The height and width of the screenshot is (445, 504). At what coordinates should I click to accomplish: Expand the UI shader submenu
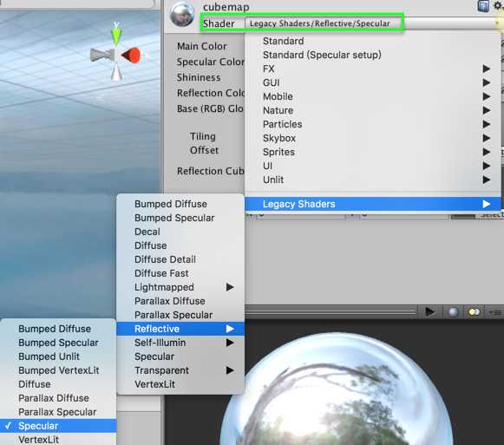point(373,166)
